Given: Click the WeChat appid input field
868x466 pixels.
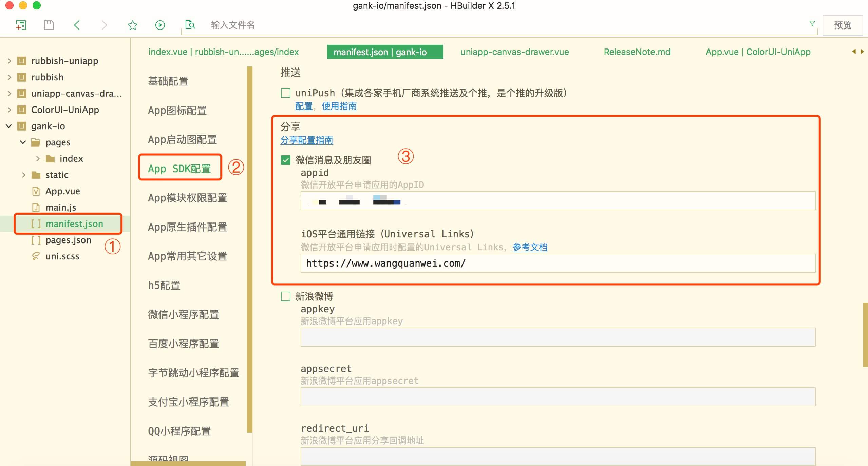Looking at the screenshot, I should pos(558,201).
